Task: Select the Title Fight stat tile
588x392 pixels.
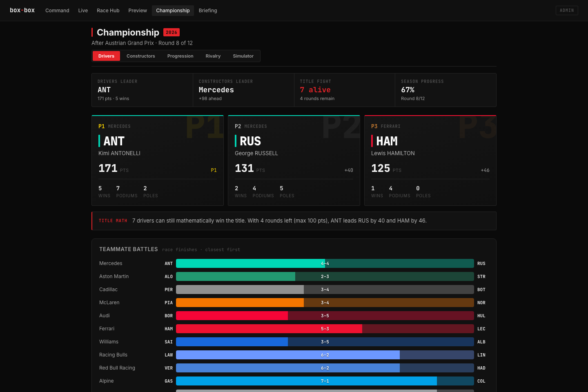Action: coord(345,90)
